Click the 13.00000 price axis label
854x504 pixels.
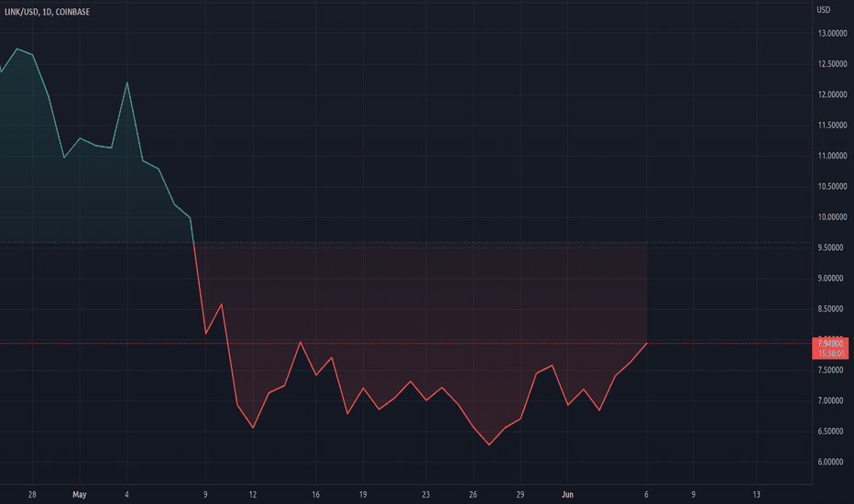(x=832, y=33)
